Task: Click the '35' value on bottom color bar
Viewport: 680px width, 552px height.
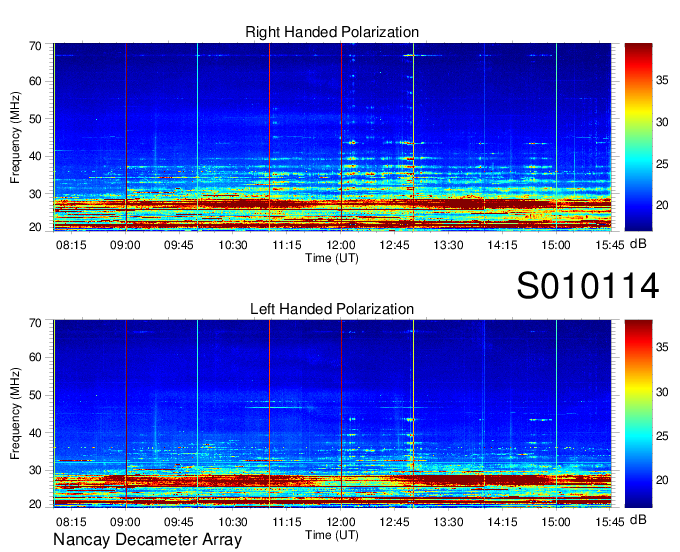Action: click(662, 347)
